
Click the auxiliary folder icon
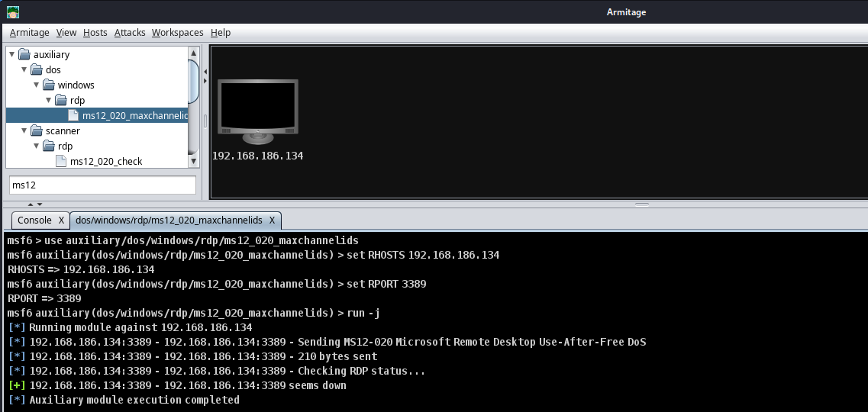click(x=24, y=54)
